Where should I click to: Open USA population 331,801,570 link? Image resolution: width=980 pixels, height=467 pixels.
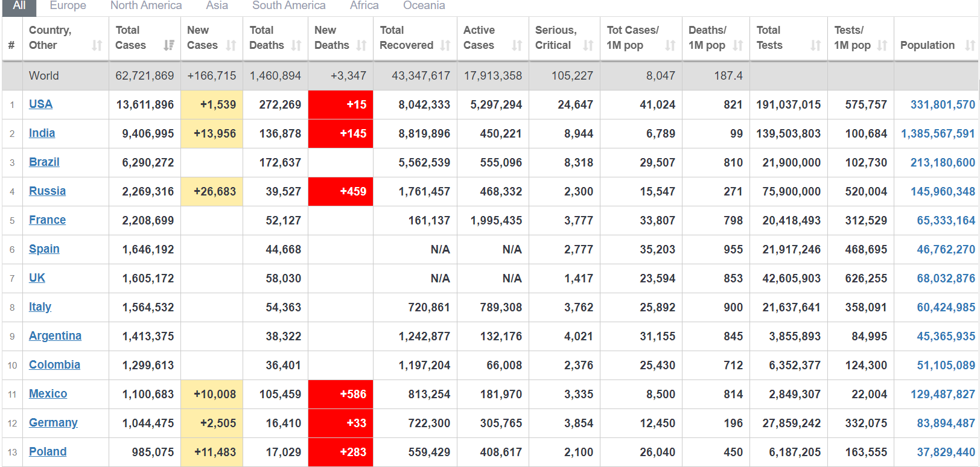pos(943,104)
